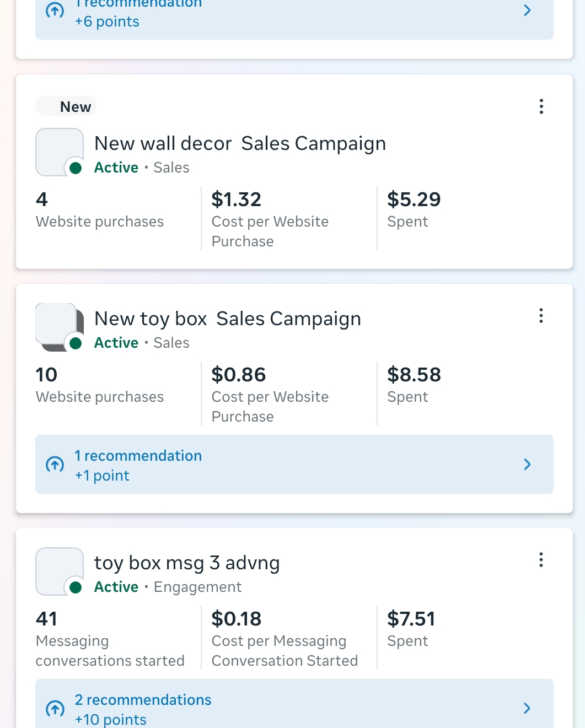Open New toy box Sales Campaign title

[228, 319]
